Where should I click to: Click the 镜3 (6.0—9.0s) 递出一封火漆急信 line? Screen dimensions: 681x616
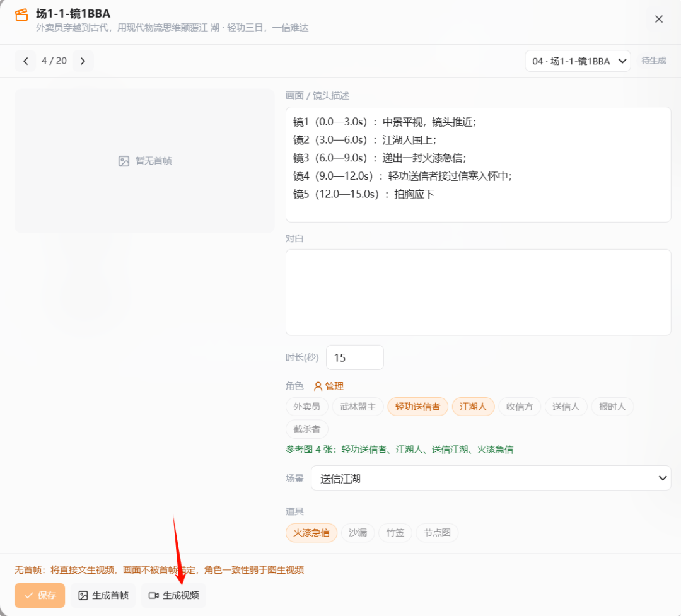point(380,158)
